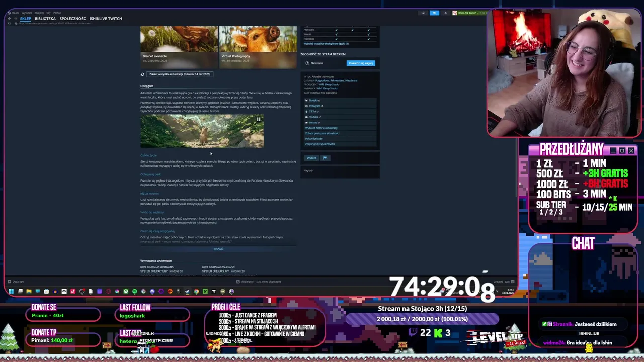Viewport: 644px width, 362px height.
Task: Open Znajomi i czat in Steam footer
Action: point(504,282)
